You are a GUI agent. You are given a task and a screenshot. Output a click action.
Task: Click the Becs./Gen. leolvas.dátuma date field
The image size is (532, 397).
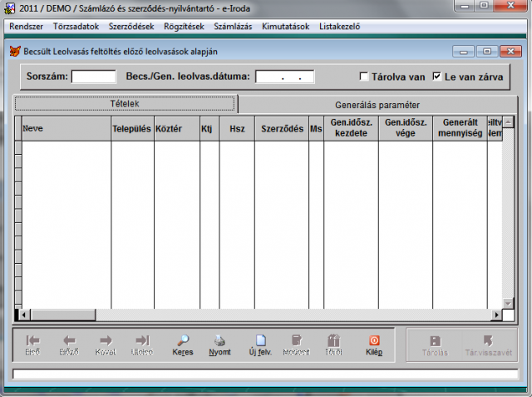[x=285, y=77]
